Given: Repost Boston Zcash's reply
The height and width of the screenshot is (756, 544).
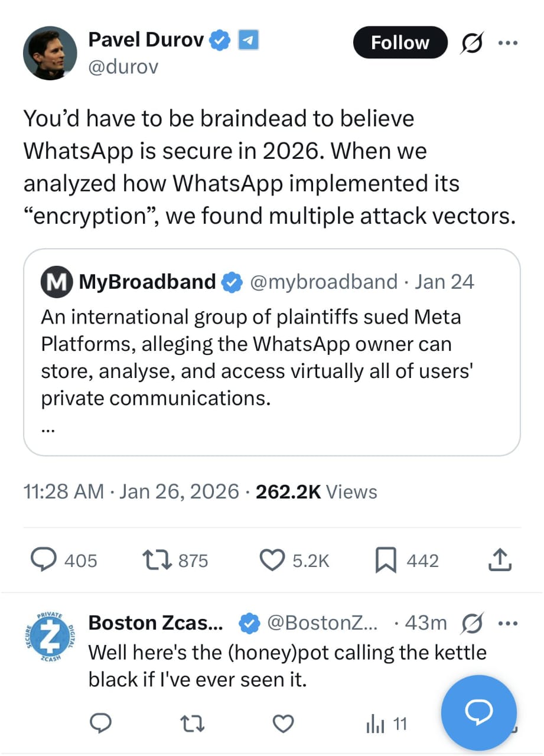Looking at the screenshot, I should coord(192,723).
